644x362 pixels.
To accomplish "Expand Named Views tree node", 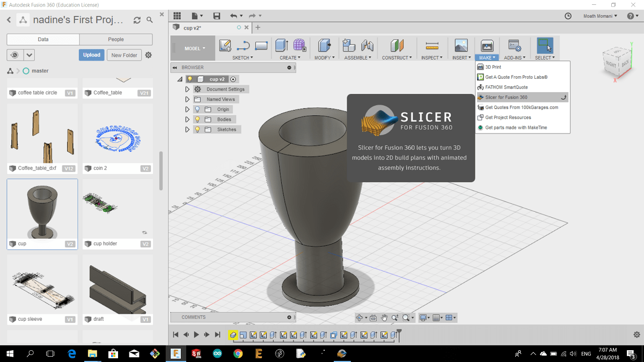I will (187, 99).
